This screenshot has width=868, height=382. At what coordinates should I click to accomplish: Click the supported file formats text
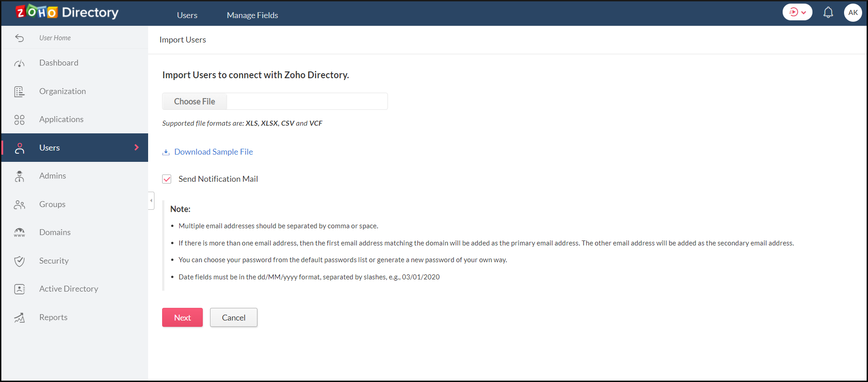pos(242,123)
